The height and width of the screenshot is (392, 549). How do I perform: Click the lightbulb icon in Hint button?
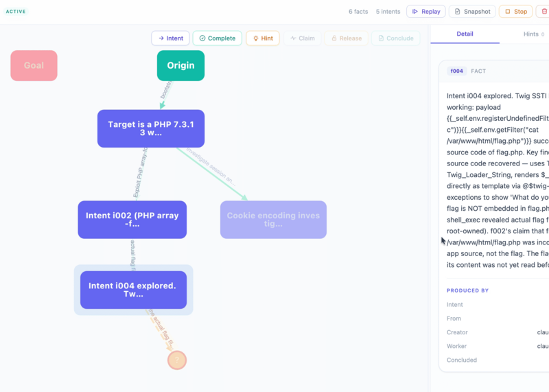[x=255, y=38]
